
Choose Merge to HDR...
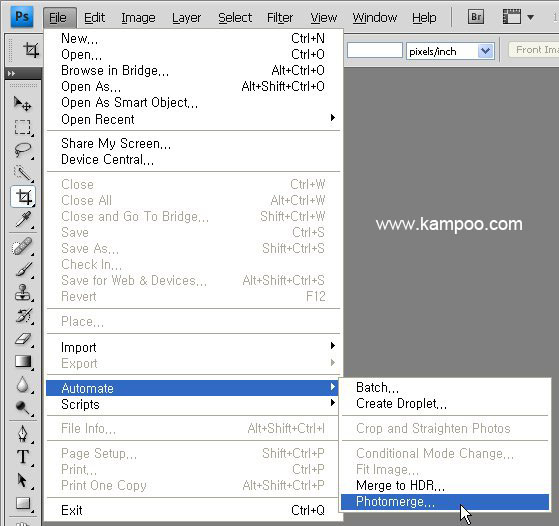[x=445, y=485]
